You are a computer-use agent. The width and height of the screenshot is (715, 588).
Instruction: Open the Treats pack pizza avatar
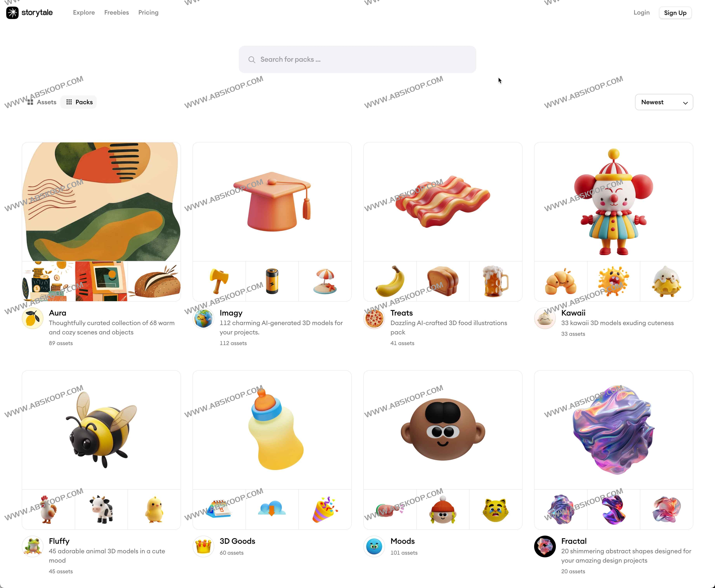tap(374, 318)
